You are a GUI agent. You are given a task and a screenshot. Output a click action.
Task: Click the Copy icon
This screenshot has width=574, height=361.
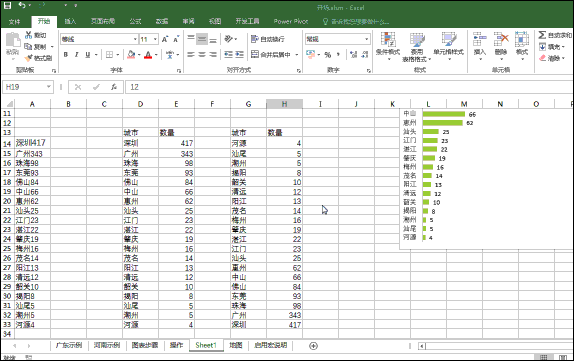pos(28,46)
